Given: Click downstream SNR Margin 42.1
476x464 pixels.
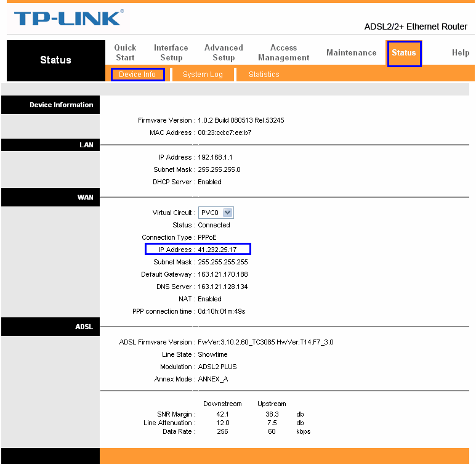Looking at the screenshot, I should pos(222,414).
